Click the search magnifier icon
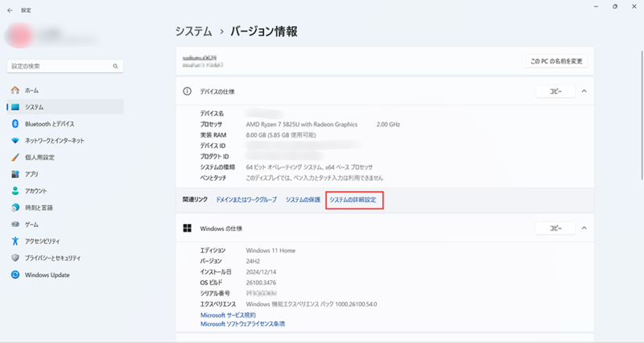The width and height of the screenshot is (644, 343). coord(115,66)
